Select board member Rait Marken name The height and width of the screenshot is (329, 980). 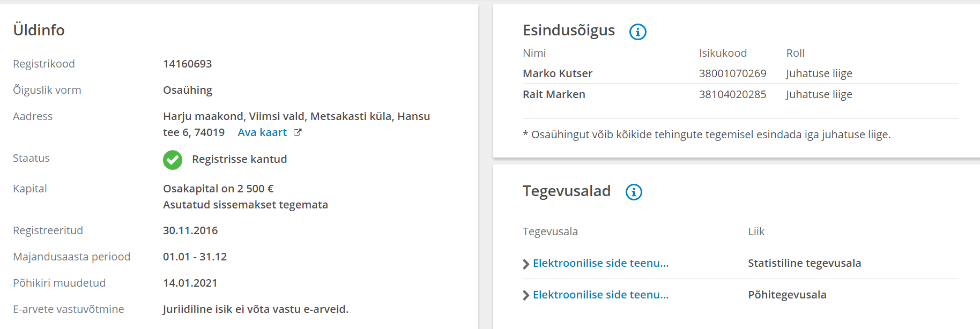point(554,94)
